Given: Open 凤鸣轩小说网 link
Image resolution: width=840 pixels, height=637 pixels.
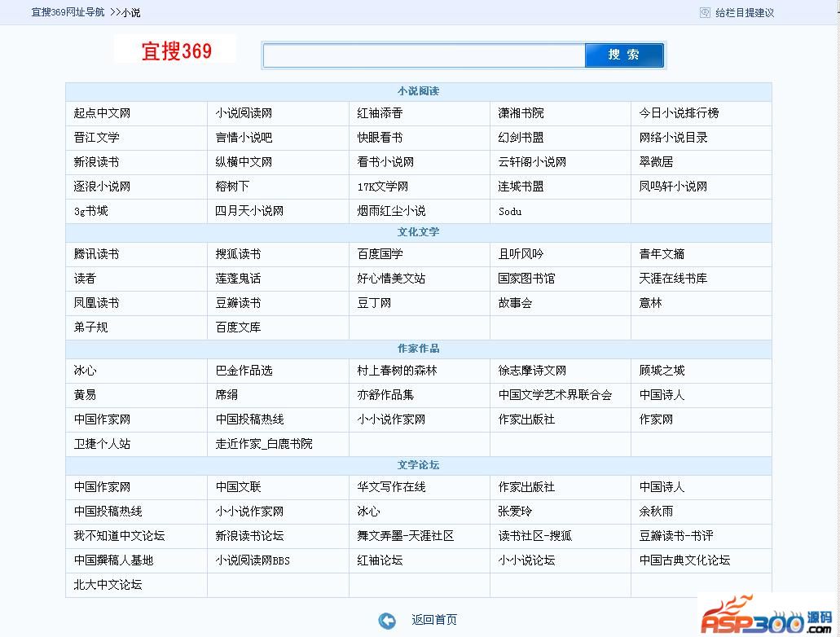Looking at the screenshot, I should coord(673,187).
